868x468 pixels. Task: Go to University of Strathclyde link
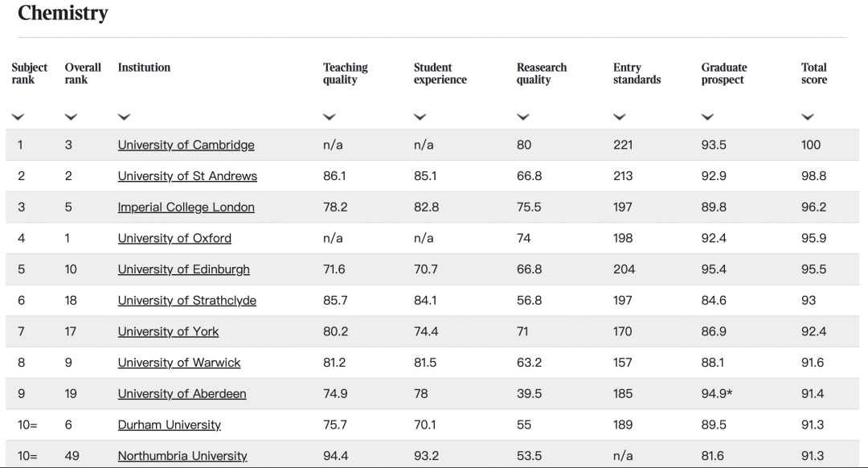186,301
